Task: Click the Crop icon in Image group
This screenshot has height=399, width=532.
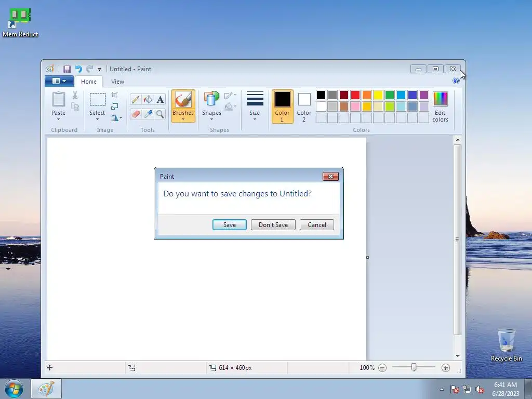Action: click(x=115, y=95)
